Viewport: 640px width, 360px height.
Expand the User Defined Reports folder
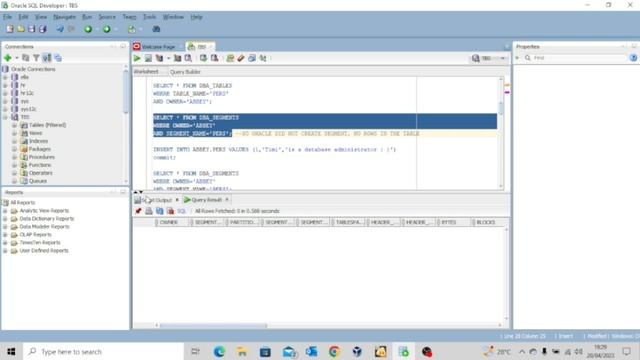pos(5,251)
